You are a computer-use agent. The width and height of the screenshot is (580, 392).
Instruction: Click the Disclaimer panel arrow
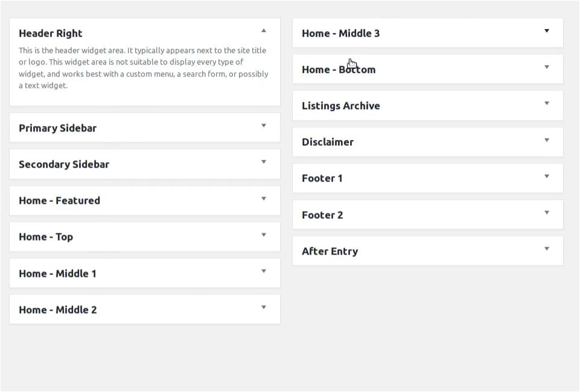(x=547, y=141)
